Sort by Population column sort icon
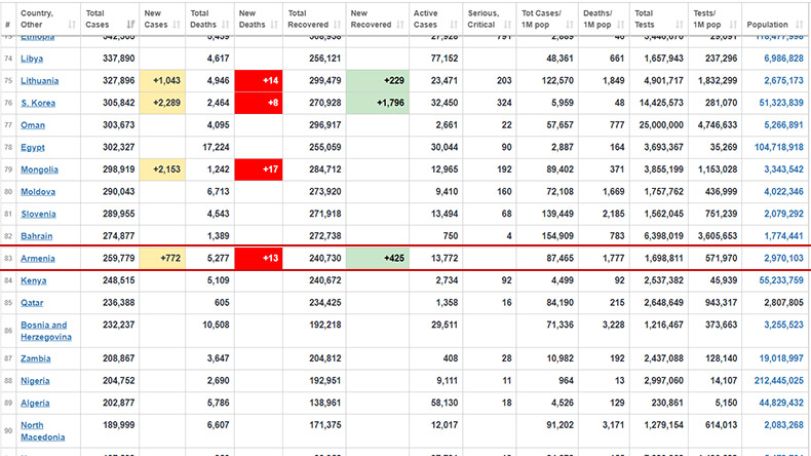811x456 pixels. click(x=800, y=24)
